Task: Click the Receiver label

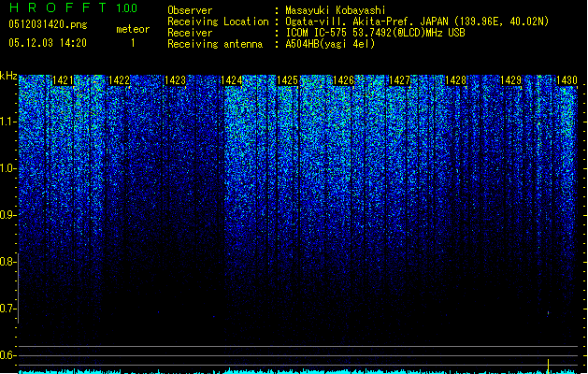Action: pos(190,33)
